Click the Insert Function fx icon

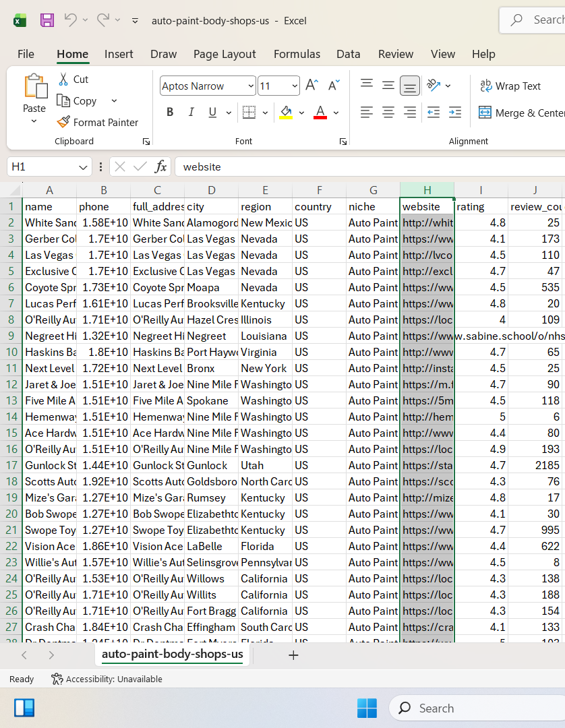coord(160,166)
